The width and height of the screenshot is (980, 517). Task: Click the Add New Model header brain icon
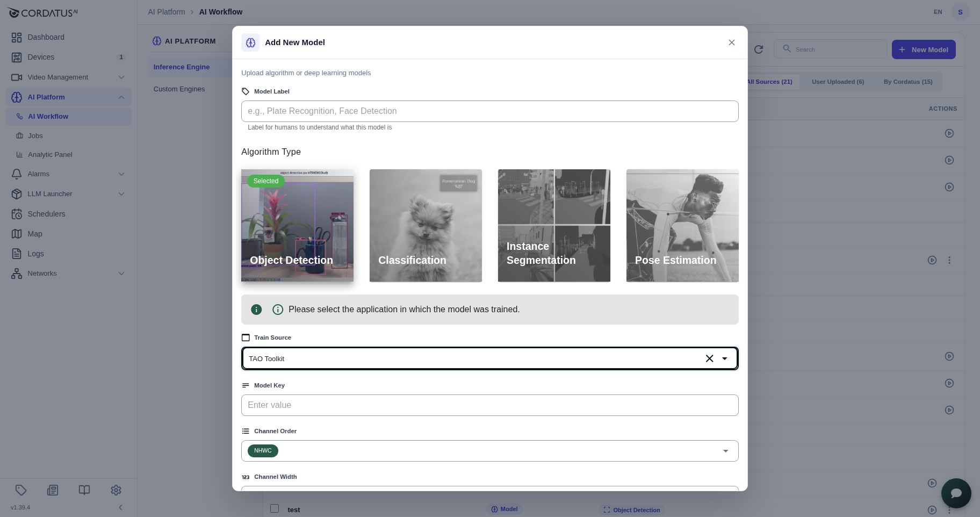click(x=250, y=42)
